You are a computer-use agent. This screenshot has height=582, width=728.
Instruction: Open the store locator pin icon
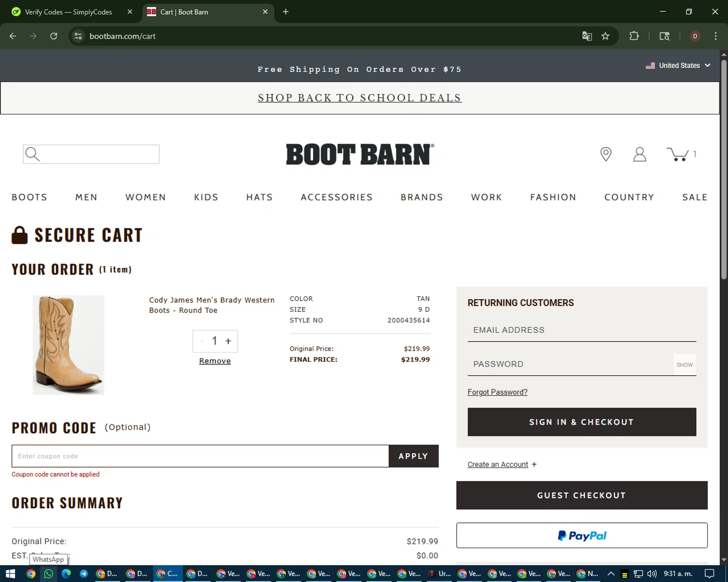(606, 154)
